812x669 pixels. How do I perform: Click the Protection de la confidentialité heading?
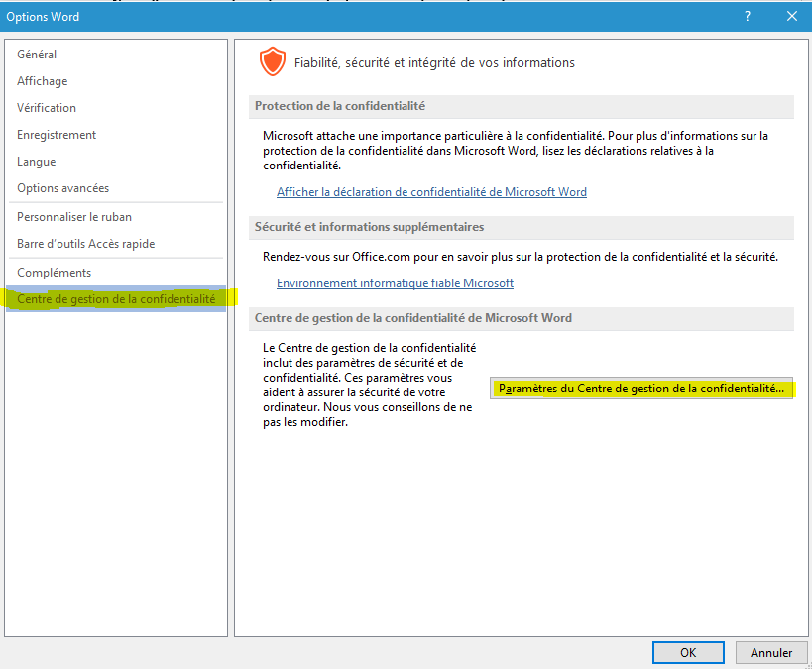click(340, 106)
